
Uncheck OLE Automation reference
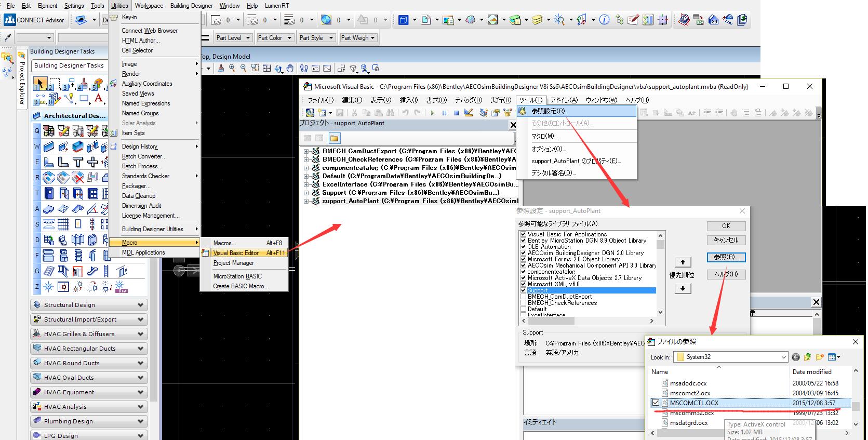tap(523, 247)
